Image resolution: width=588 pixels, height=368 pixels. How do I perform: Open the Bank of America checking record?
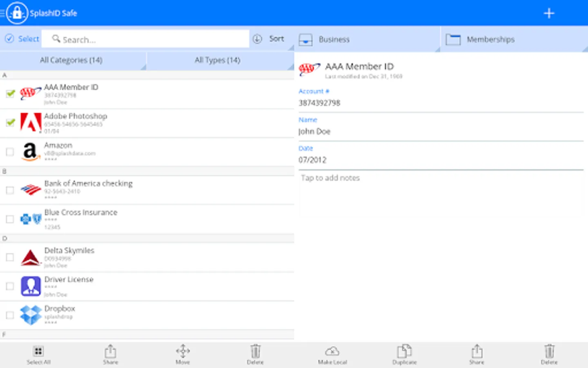pos(147,190)
